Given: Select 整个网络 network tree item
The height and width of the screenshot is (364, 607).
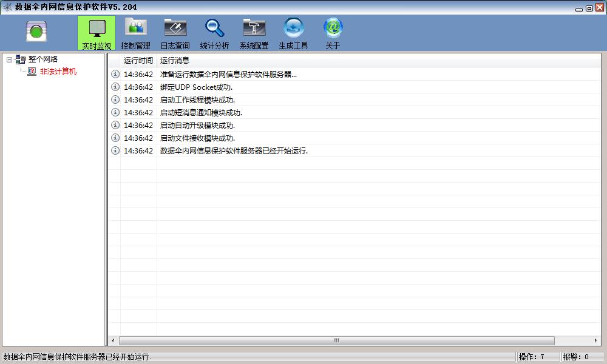Looking at the screenshot, I should click(x=43, y=59).
